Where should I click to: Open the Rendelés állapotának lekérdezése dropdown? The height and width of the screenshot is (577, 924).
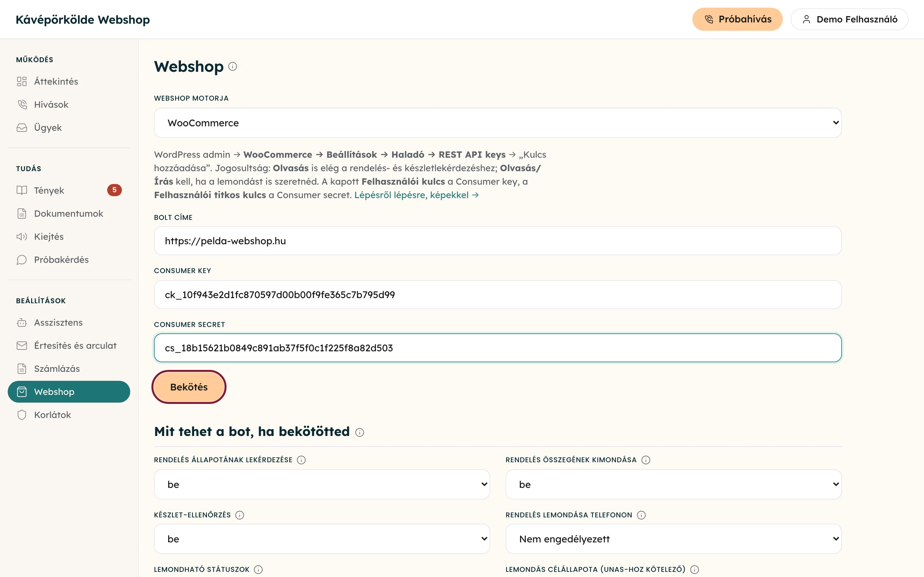[x=322, y=484]
